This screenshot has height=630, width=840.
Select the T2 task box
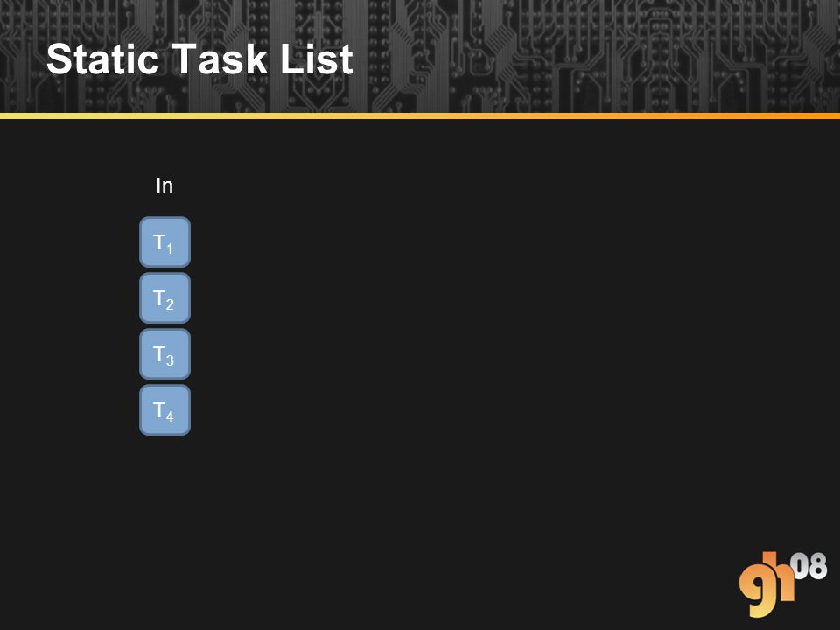(165, 297)
